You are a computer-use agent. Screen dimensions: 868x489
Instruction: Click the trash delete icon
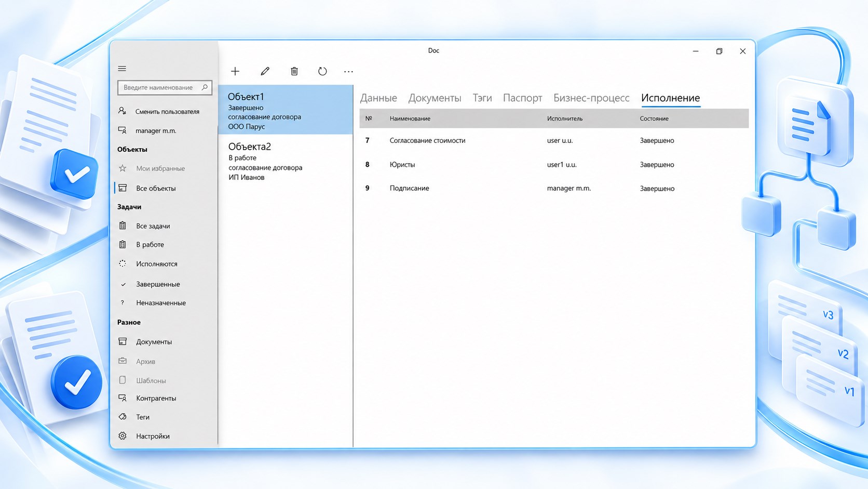pos(294,71)
